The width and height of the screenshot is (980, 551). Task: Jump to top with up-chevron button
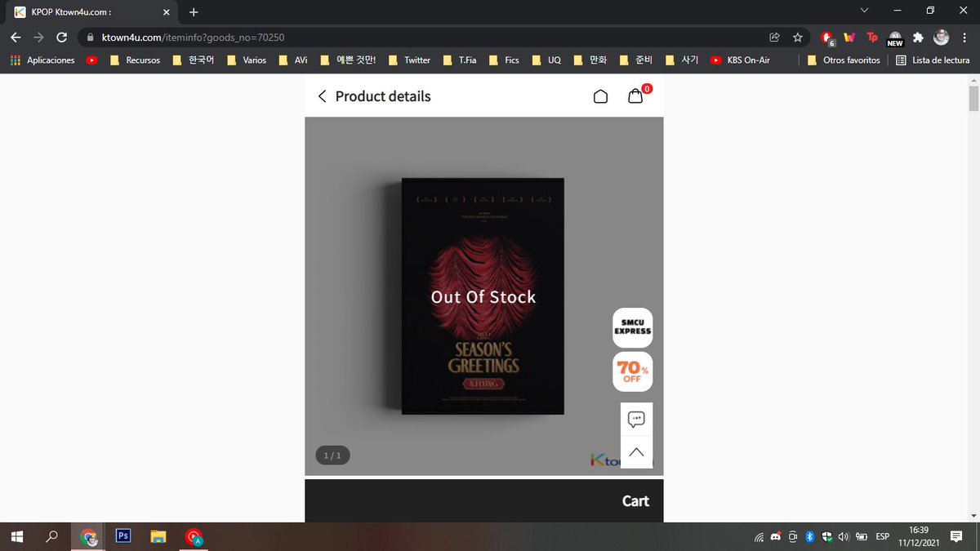[x=636, y=452]
